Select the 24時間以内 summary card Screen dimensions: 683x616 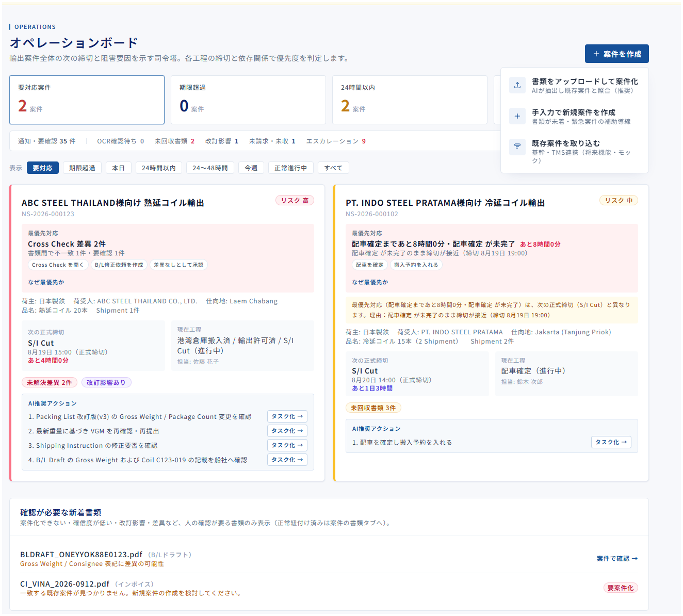(x=410, y=100)
